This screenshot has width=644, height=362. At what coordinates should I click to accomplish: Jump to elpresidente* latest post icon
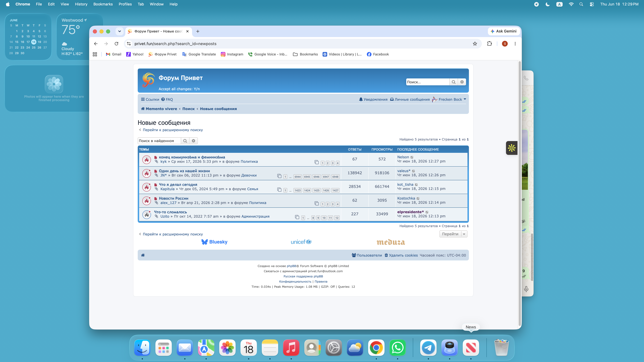[x=427, y=212]
